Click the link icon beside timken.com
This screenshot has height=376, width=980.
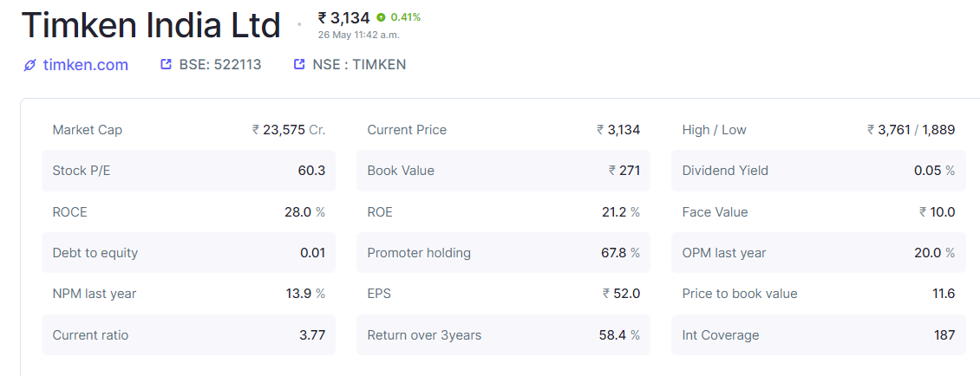point(29,65)
